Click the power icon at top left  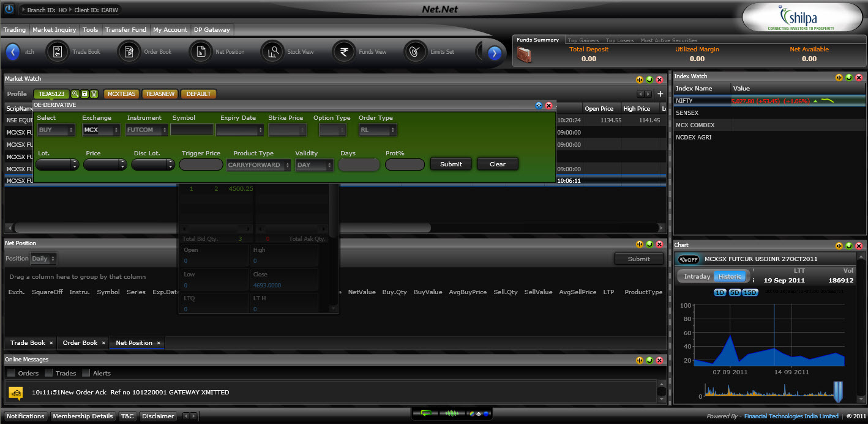point(9,10)
